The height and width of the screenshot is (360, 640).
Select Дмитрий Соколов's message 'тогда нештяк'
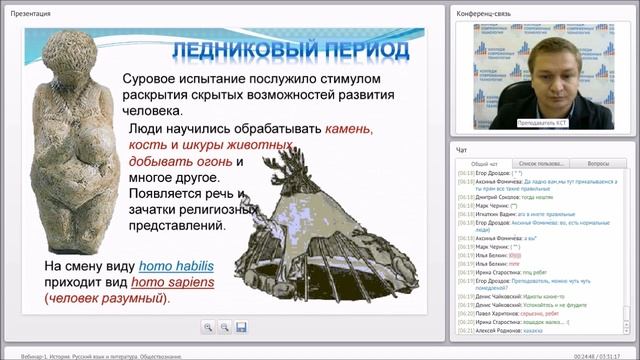pos(505,197)
